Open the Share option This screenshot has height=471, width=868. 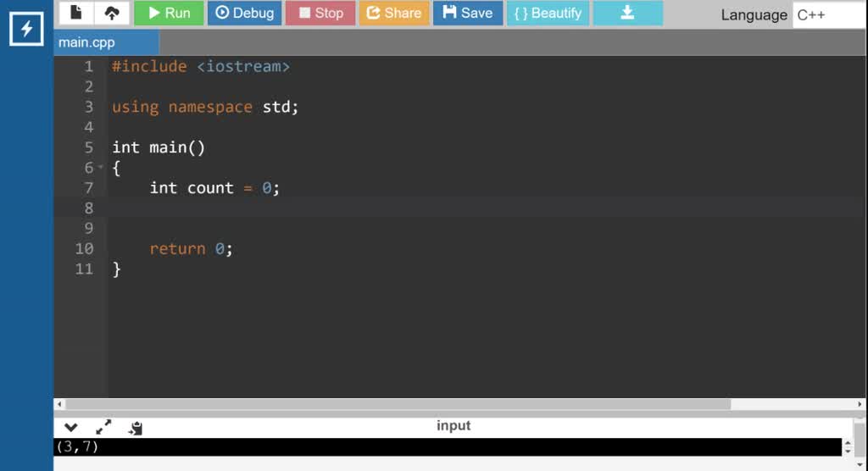pyautogui.click(x=393, y=13)
